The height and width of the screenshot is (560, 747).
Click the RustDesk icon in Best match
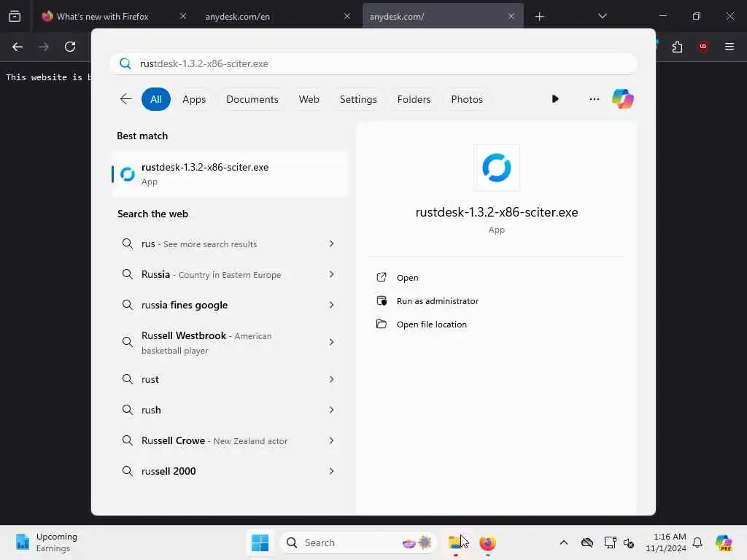(127, 174)
